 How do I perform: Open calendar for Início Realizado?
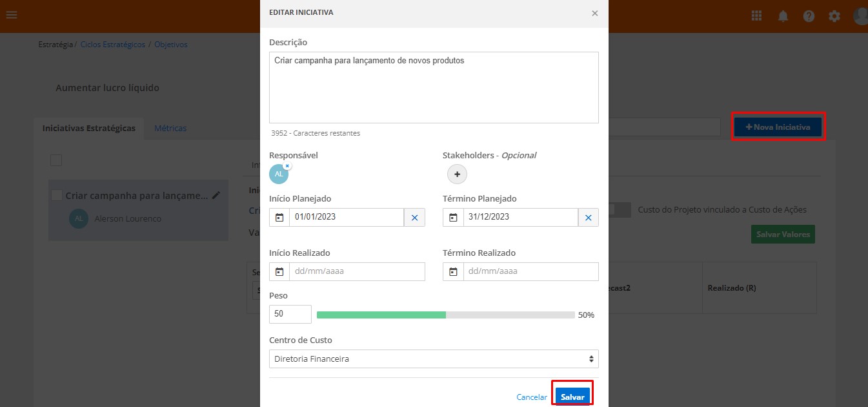click(279, 272)
